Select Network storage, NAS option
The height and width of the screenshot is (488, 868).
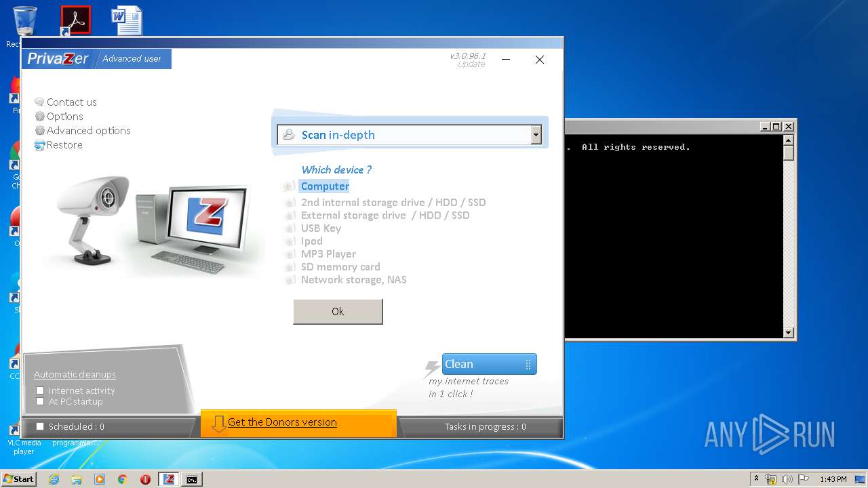pos(354,280)
